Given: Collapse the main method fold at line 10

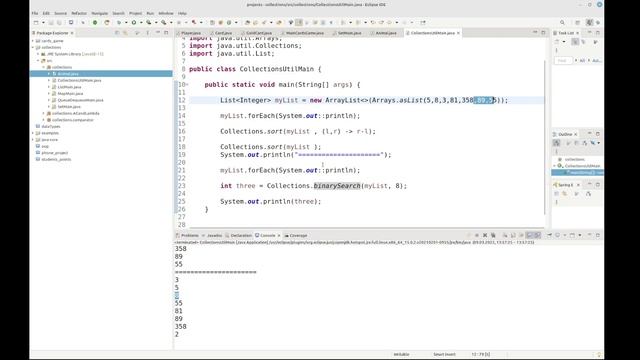Looking at the screenshot, I should click(187, 85).
